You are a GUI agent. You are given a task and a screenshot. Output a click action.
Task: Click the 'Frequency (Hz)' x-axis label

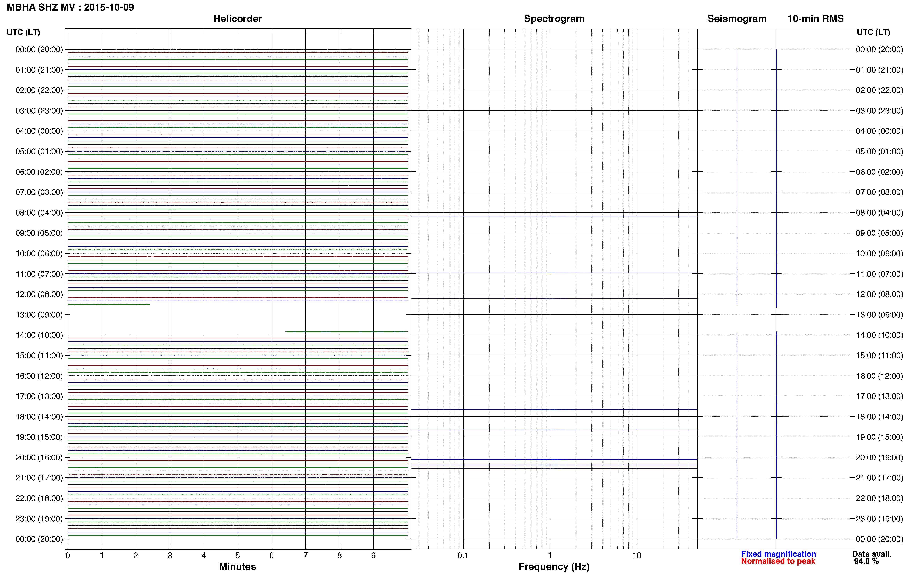[554, 566]
